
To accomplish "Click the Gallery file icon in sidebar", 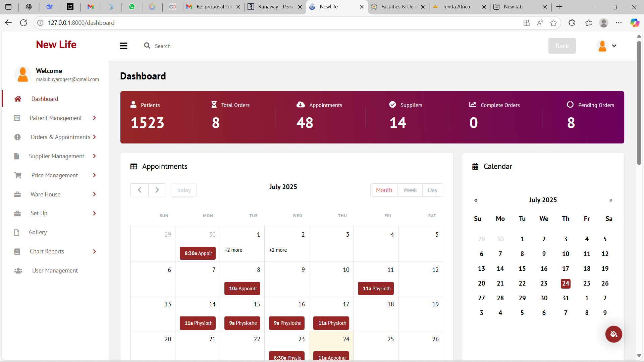I will click(x=17, y=232).
